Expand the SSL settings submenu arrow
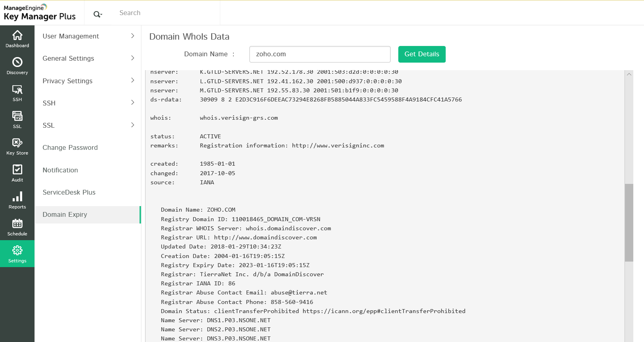The image size is (644, 342). pyautogui.click(x=132, y=125)
